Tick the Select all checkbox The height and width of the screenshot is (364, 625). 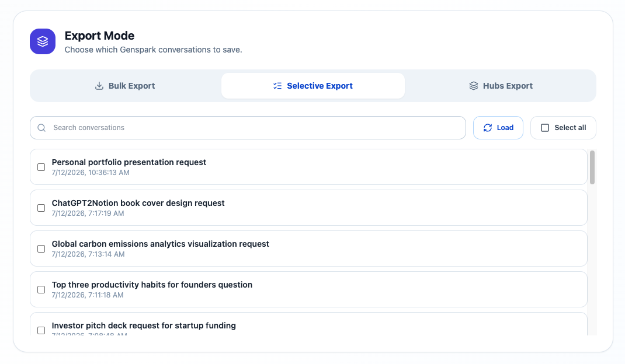pos(545,128)
